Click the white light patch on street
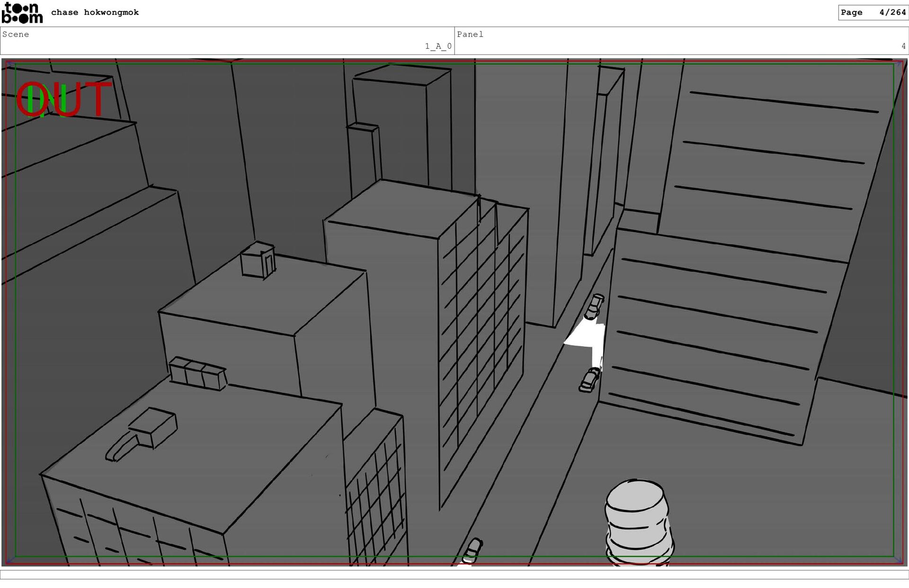This screenshot has width=909, height=588. point(587,336)
